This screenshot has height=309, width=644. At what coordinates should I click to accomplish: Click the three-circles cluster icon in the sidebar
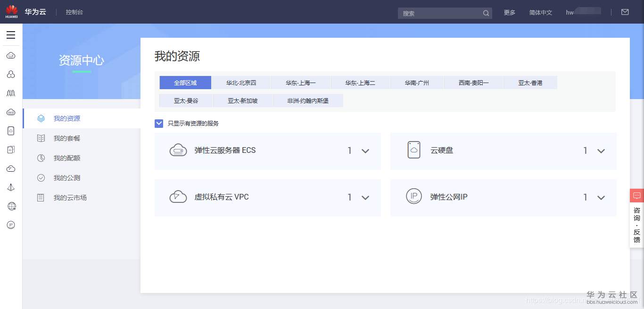11,75
